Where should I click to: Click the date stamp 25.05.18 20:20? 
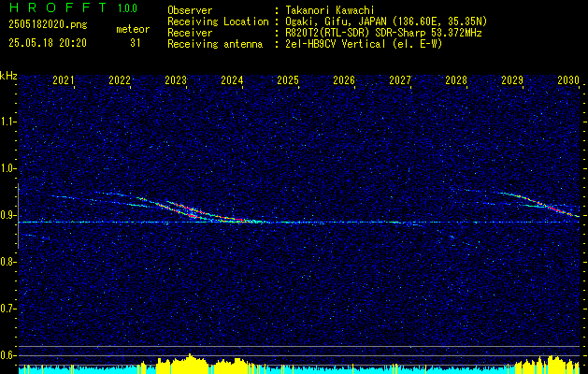click(48, 43)
